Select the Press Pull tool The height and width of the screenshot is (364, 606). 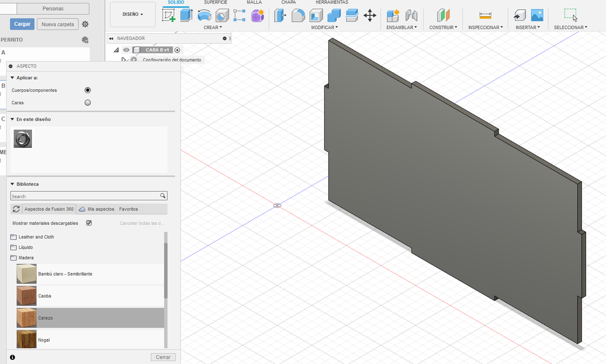coord(280,15)
